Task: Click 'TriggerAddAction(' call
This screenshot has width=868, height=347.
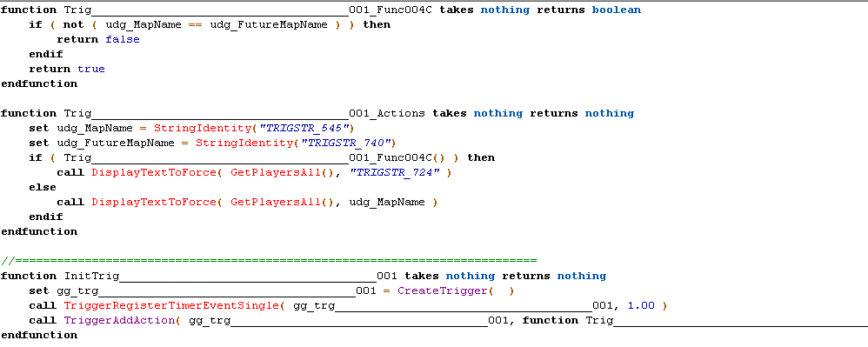Action: (122, 320)
